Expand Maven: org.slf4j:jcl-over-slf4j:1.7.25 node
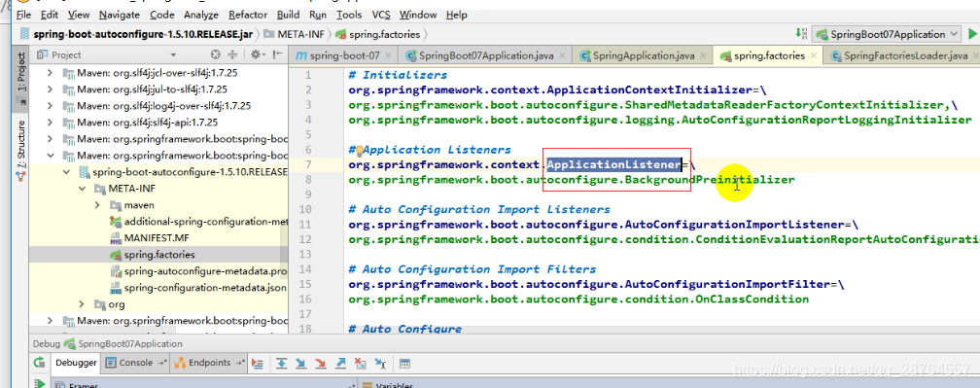This screenshot has height=388, width=980. [x=51, y=73]
